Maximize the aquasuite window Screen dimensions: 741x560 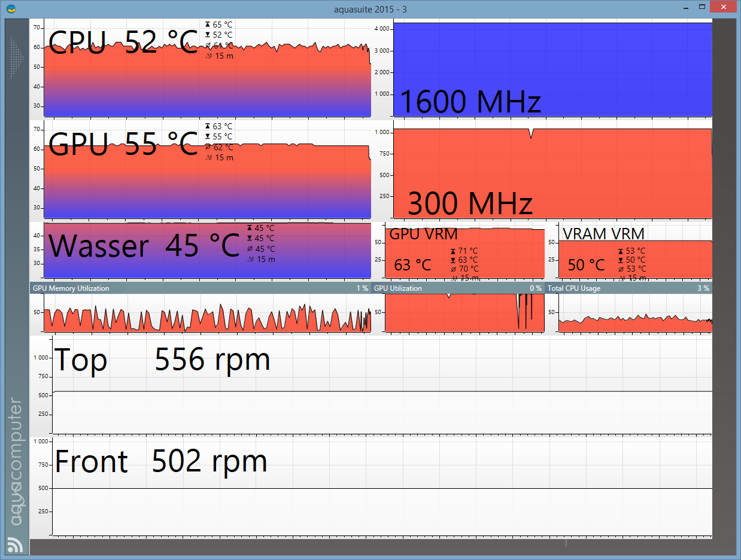pos(701,7)
